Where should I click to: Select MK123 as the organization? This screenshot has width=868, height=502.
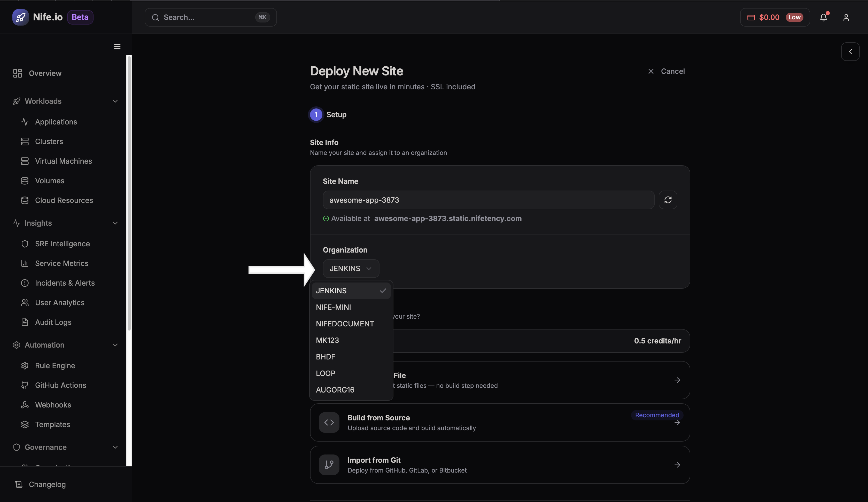327,340
